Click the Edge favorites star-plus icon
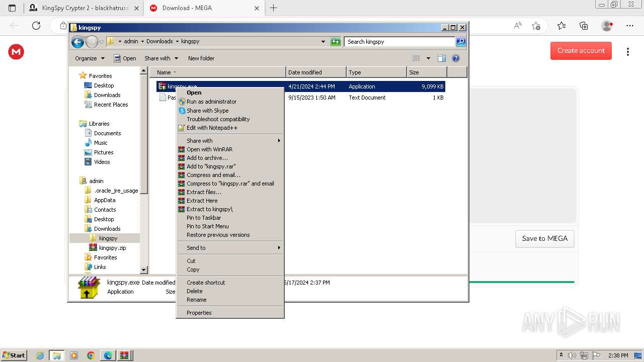 tap(536, 26)
